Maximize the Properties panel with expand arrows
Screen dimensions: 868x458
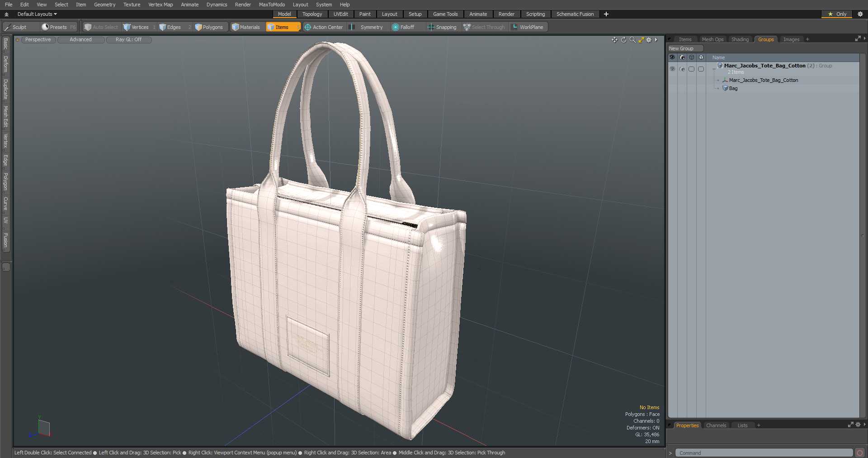click(850, 425)
